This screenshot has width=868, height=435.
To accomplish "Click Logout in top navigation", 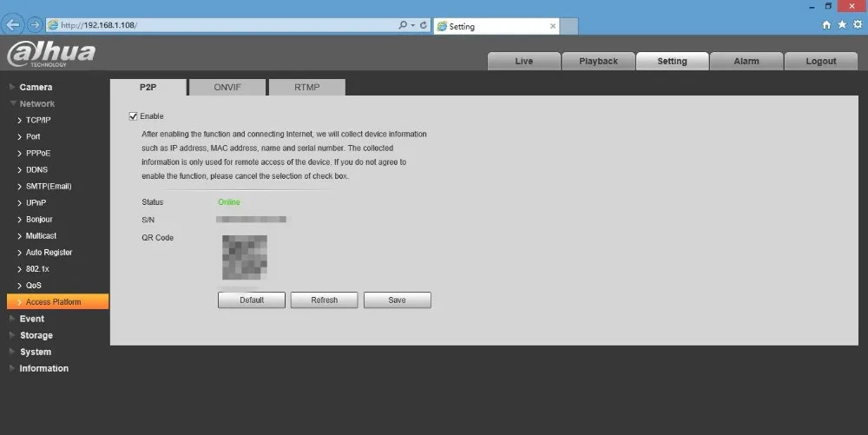I will pyautogui.click(x=821, y=61).
